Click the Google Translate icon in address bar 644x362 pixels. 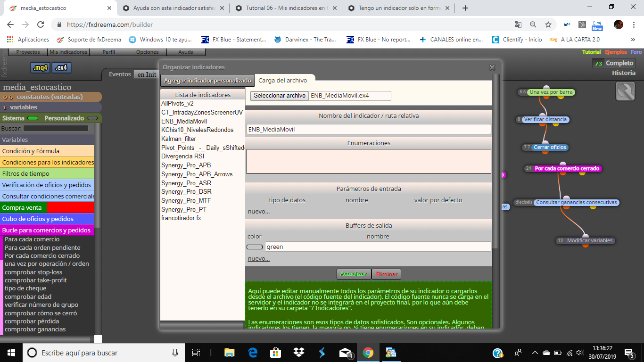[518, 25]
